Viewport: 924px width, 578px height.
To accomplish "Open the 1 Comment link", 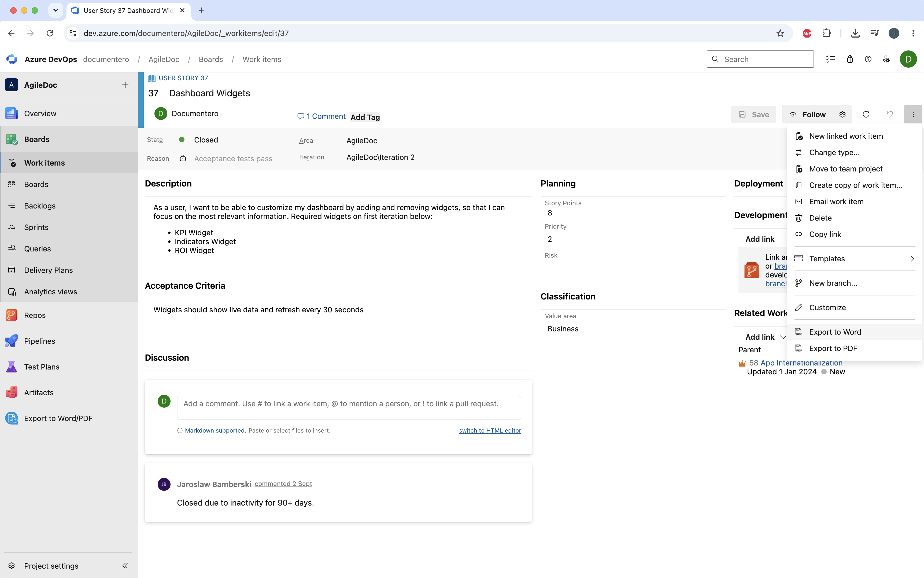I will tap(321, 116).
